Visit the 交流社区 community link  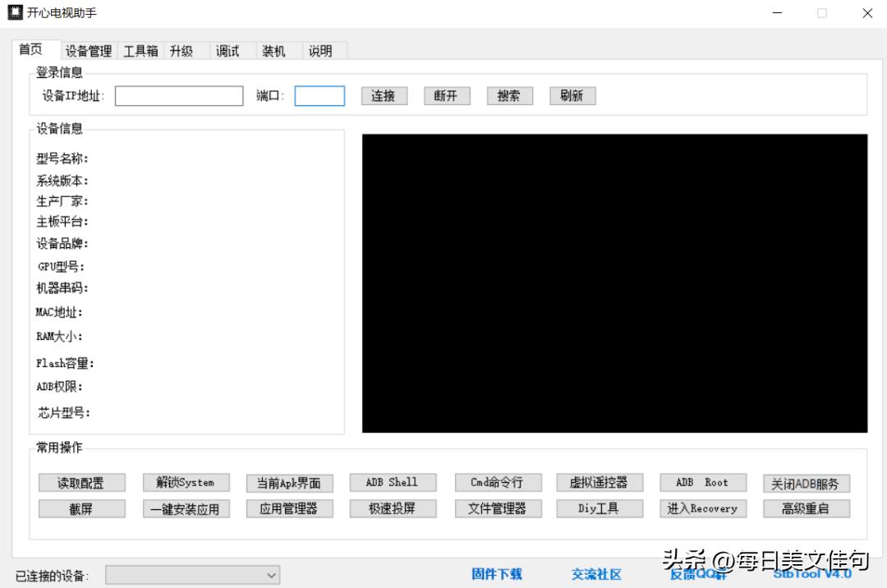coord(597,574)
